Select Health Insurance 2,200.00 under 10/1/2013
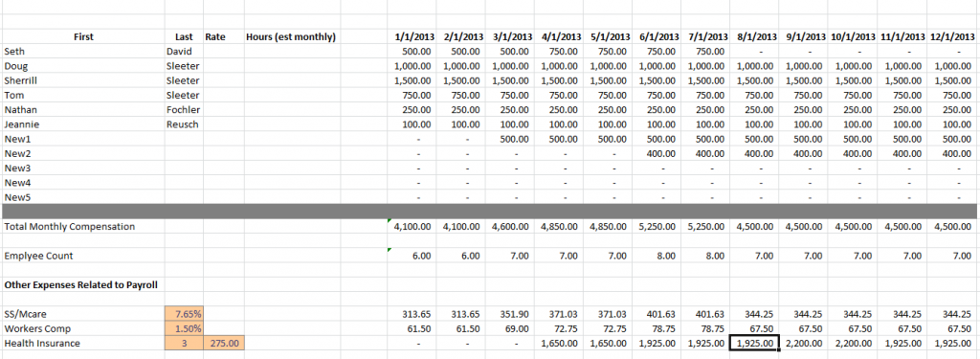This screenshot has height=359, width=980. pyautogui.click(x=853, y=343)
